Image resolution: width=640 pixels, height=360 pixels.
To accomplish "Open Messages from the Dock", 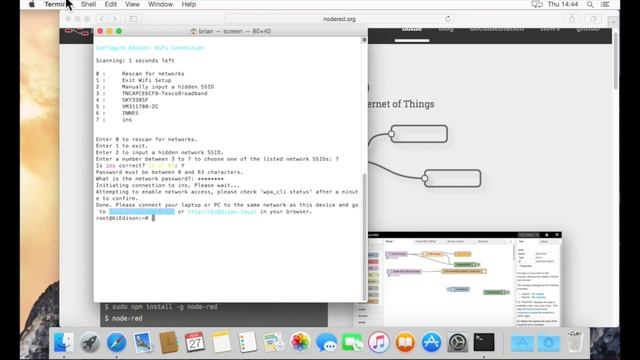I will pos(326,342).
